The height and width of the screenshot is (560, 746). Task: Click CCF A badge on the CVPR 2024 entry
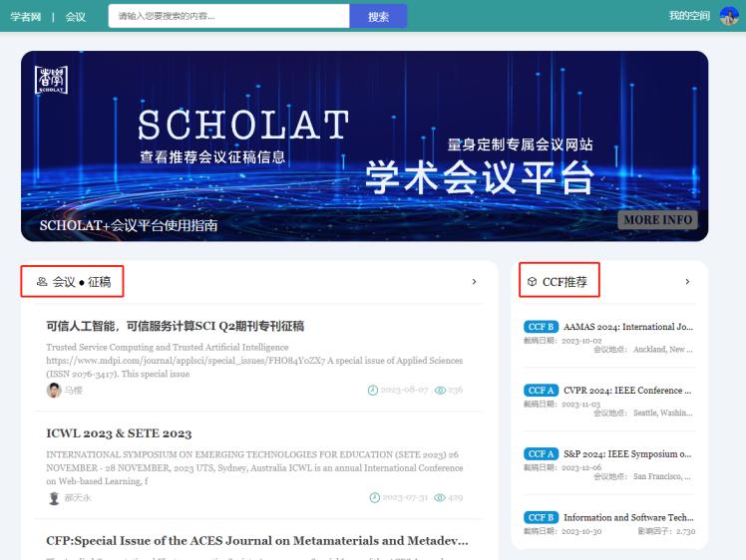(541, 391)
